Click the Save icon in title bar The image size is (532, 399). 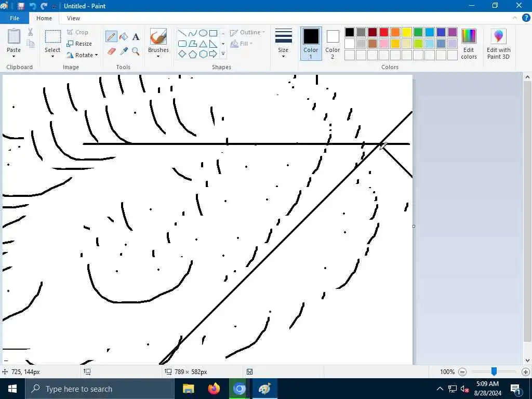pos(21,6)
